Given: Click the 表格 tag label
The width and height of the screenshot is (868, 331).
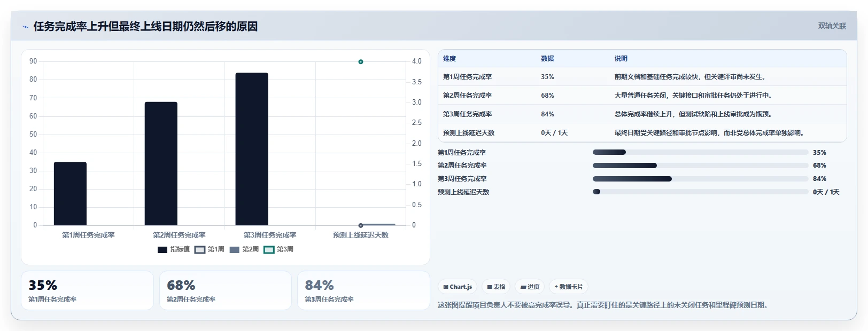Looking at the screenshot, I should tap(499, 287).
